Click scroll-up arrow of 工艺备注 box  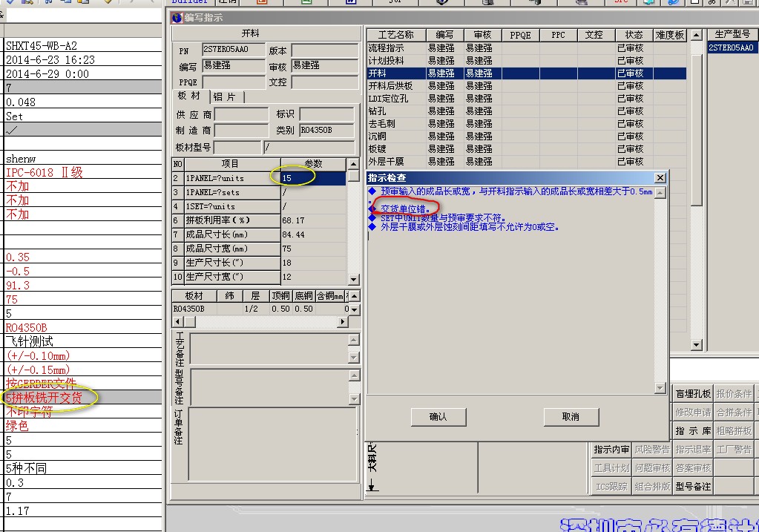pyautogui.click(x=354, y=340)
